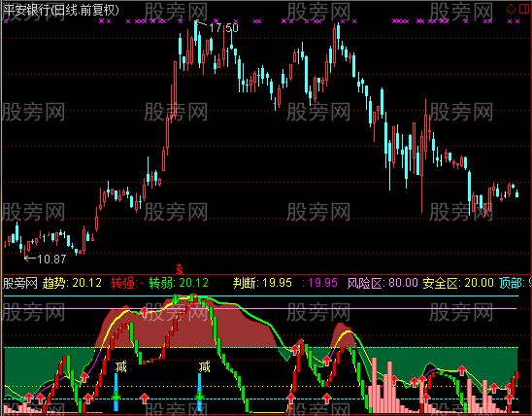The height and width of the screenshot is (416, 532).
Task: Click the 转强 indicator label
Action: click(124, 283)
